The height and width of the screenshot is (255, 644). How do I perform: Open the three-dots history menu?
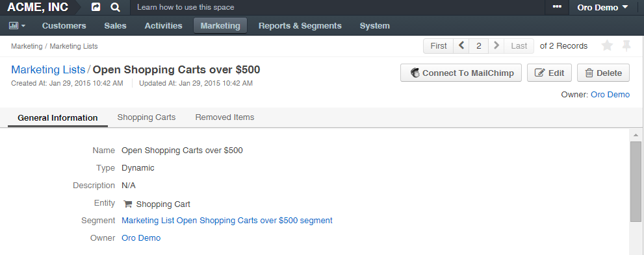click(x=557, y=7)
